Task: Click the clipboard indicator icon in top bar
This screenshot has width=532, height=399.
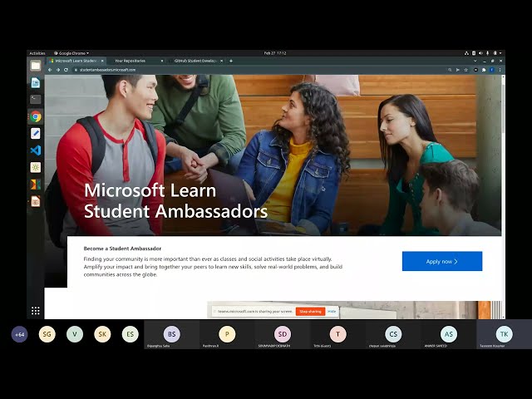Action: click(x=474, y=53)
